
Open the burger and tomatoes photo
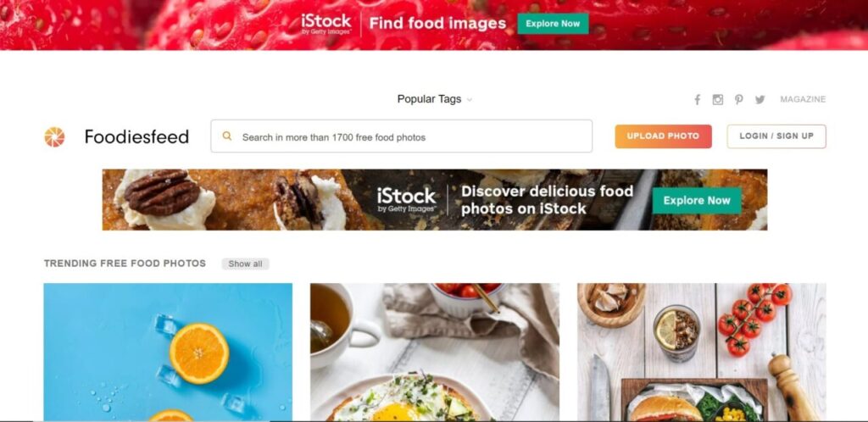[701, 353]
